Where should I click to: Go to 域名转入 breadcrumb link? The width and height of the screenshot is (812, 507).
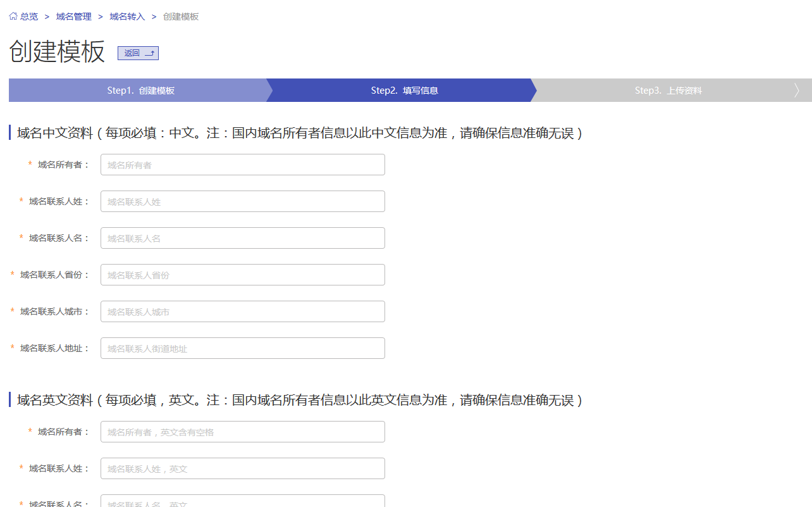click(127, 16)
